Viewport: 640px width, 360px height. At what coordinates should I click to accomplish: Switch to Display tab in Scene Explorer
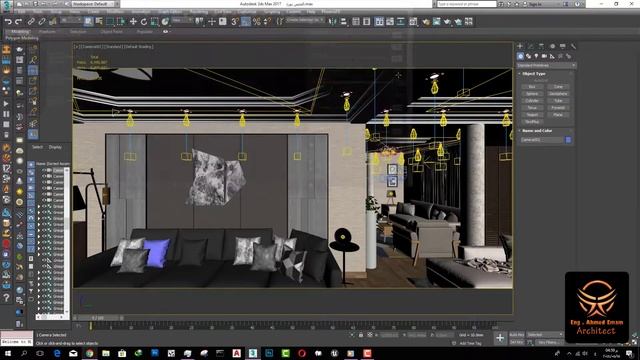click(x=55, y=147)
